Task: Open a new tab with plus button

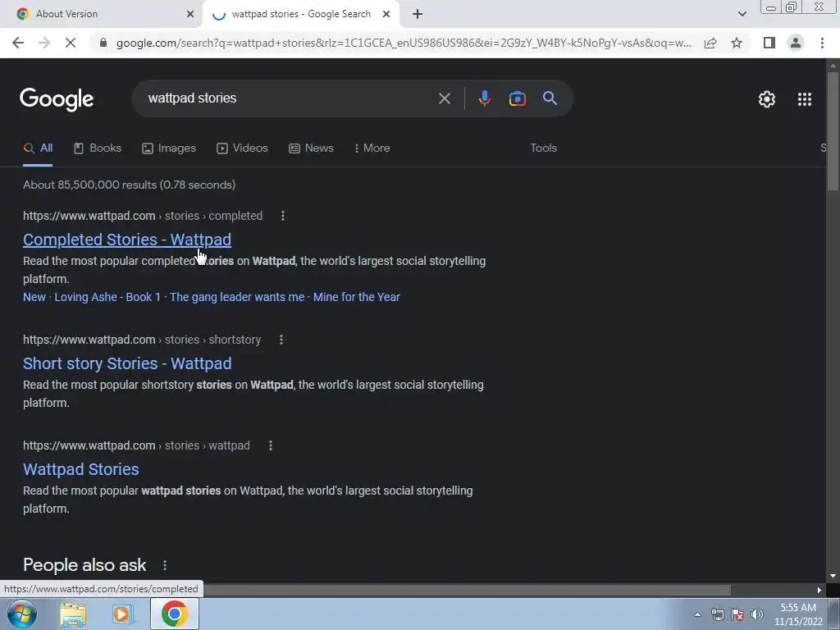Action: [x=418, y=14]
